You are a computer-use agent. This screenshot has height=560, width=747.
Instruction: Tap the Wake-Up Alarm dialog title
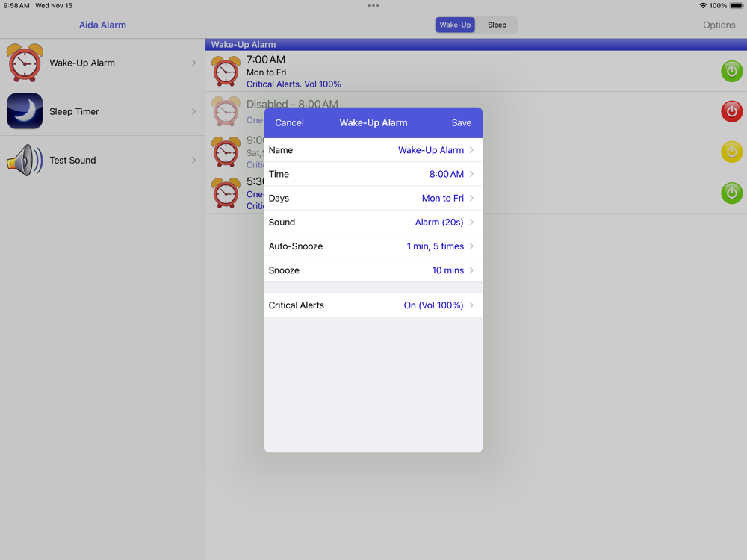click(x=373, y=123)
